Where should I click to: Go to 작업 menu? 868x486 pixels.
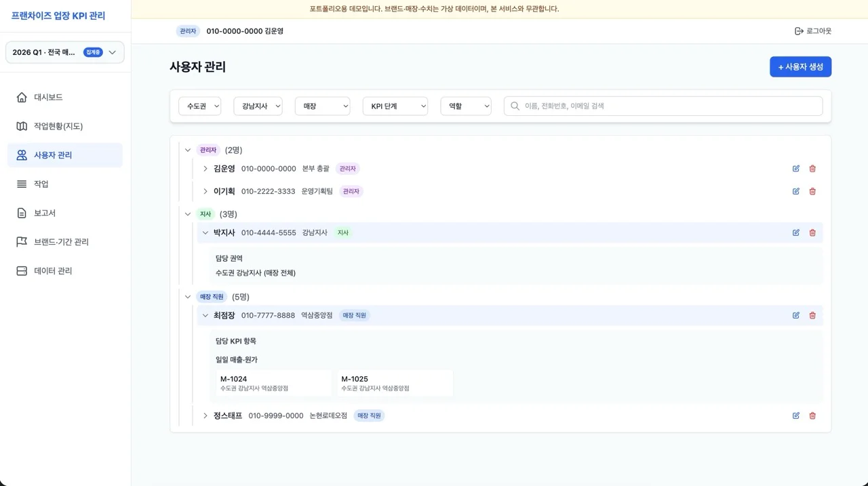click(x=65, y=184)
